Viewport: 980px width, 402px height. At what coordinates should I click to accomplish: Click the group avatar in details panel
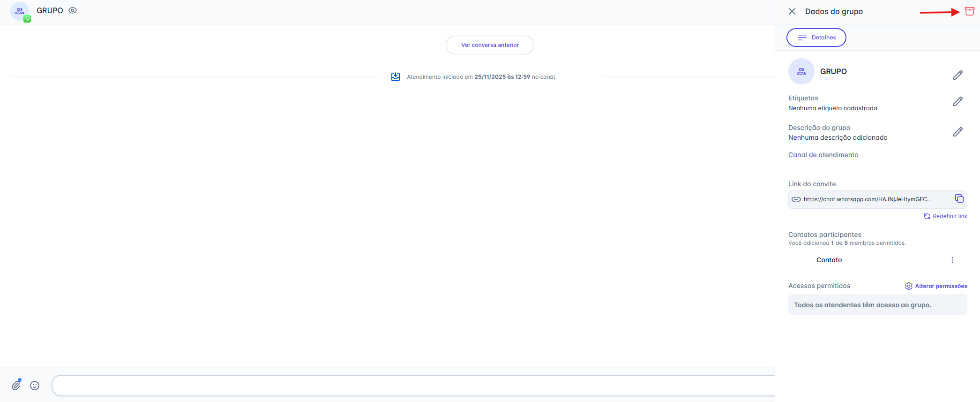coord(801,71)
